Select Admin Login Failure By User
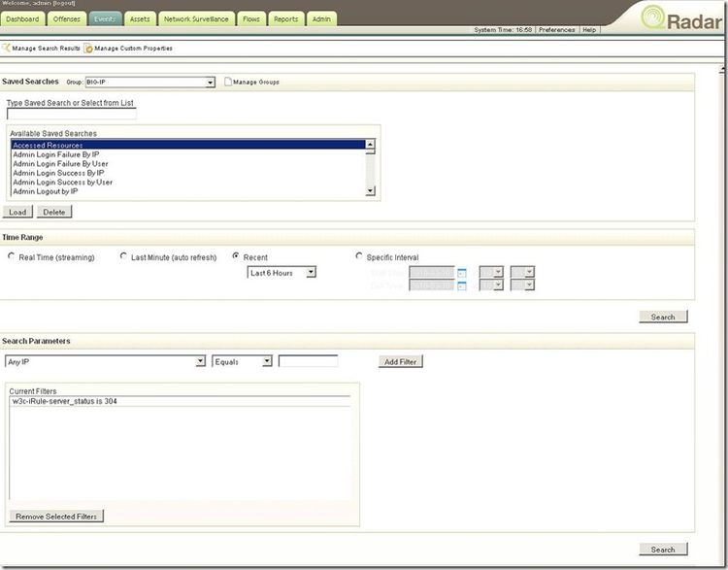This screenshot has height=570, width=728. coord(188,163)
